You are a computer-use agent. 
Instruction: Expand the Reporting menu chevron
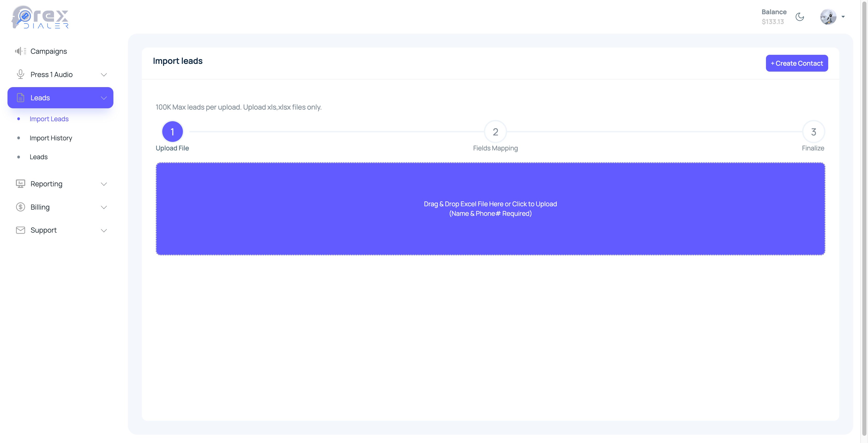pos(104,184)
